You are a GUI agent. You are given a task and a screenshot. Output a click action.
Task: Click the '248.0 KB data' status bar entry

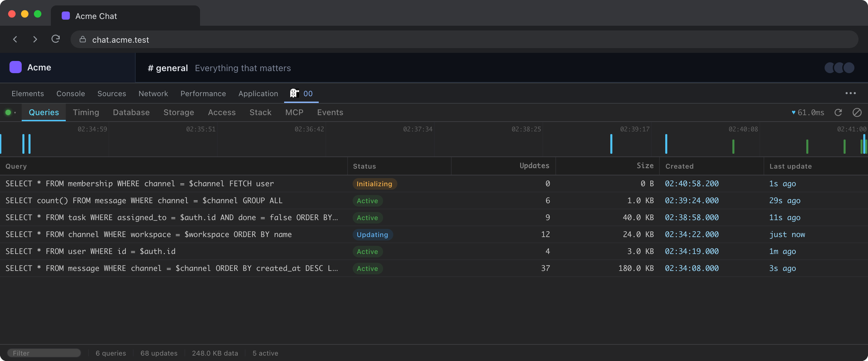[x=215, y=353]
